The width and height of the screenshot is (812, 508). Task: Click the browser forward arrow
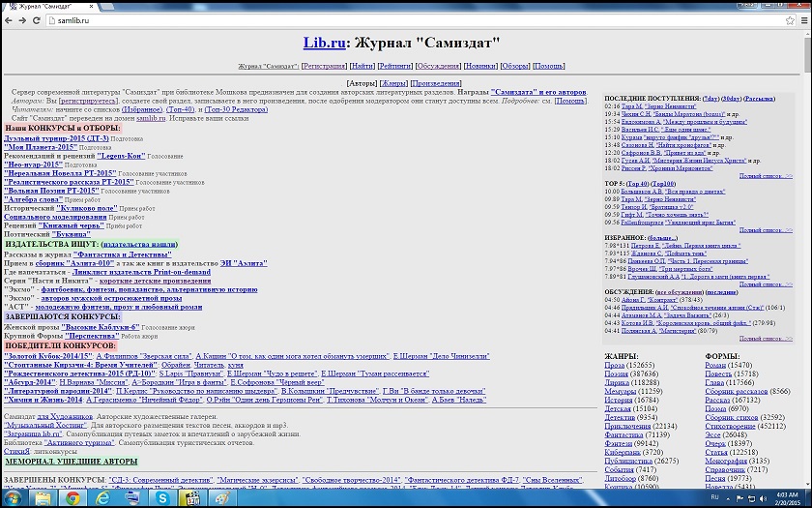coord(23,19)
